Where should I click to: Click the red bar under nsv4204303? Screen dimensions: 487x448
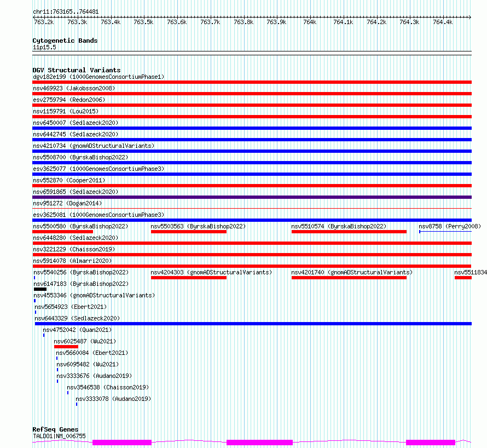(x=189, y=278)
